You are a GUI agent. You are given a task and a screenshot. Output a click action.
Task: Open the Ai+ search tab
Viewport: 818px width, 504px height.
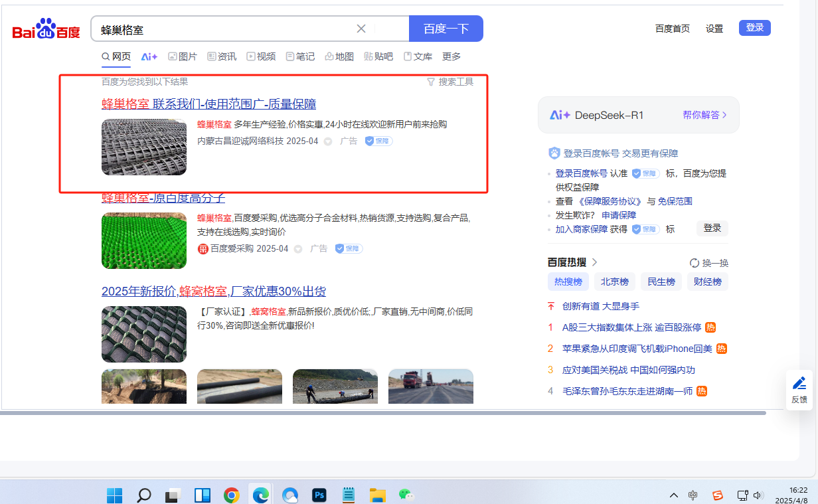click(149, 56)
